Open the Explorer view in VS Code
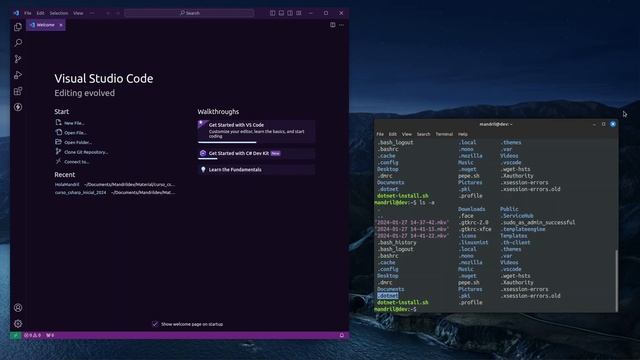The height and width of the screenshot is (360, 640). 18,27
